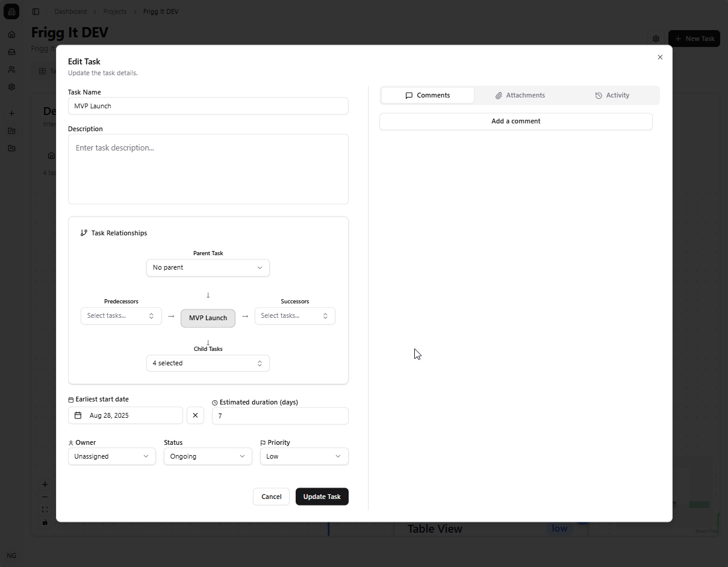Switch to the Activity tab
The image size is (728, 567).
[x=612, y=95]
